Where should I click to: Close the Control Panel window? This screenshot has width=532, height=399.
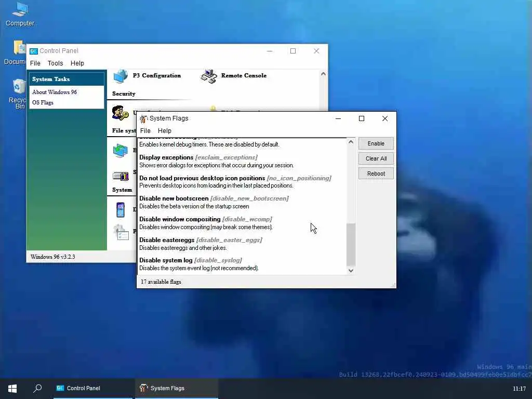point(316,51)
